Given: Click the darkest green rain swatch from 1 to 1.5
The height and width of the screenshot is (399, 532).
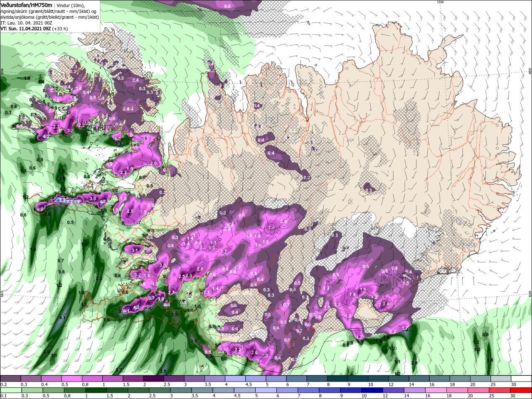Looking at the screenshot, I should (96, 390).
